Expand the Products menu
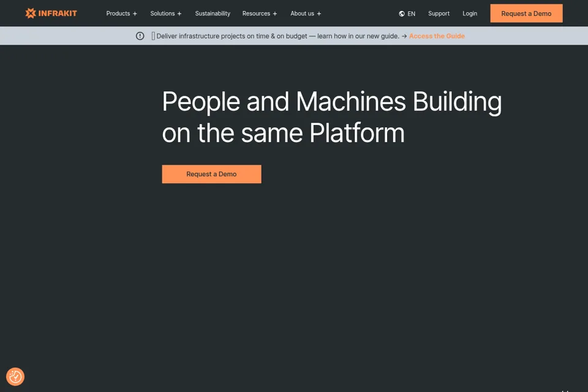This screenshot has width=588, height=392. [121, 13]
